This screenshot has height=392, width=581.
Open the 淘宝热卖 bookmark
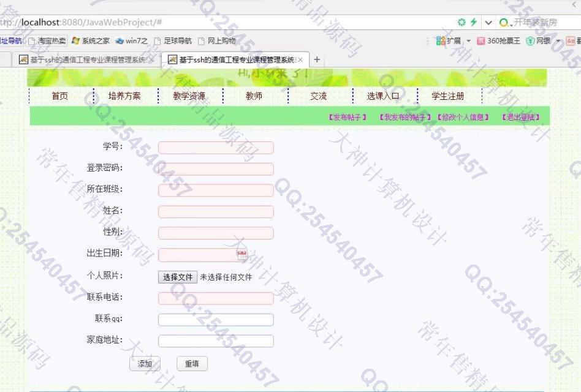(47, 40)
